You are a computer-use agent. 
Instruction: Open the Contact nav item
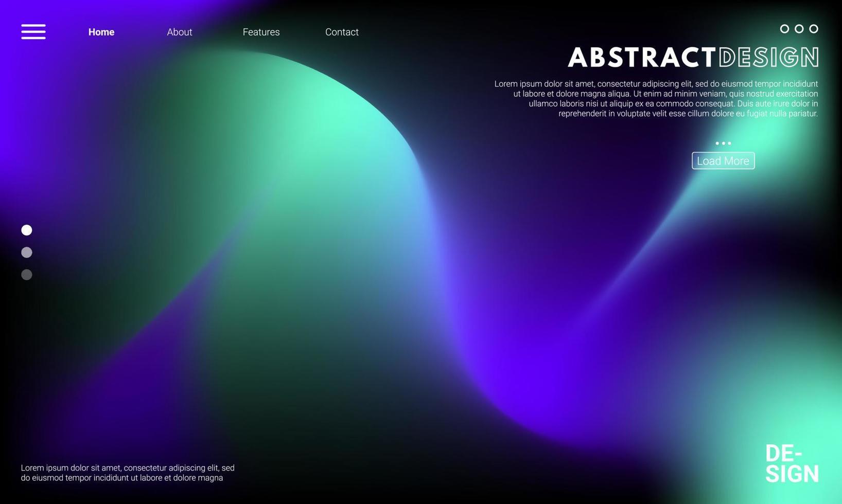pyautogui.click(x=342, y=32)
